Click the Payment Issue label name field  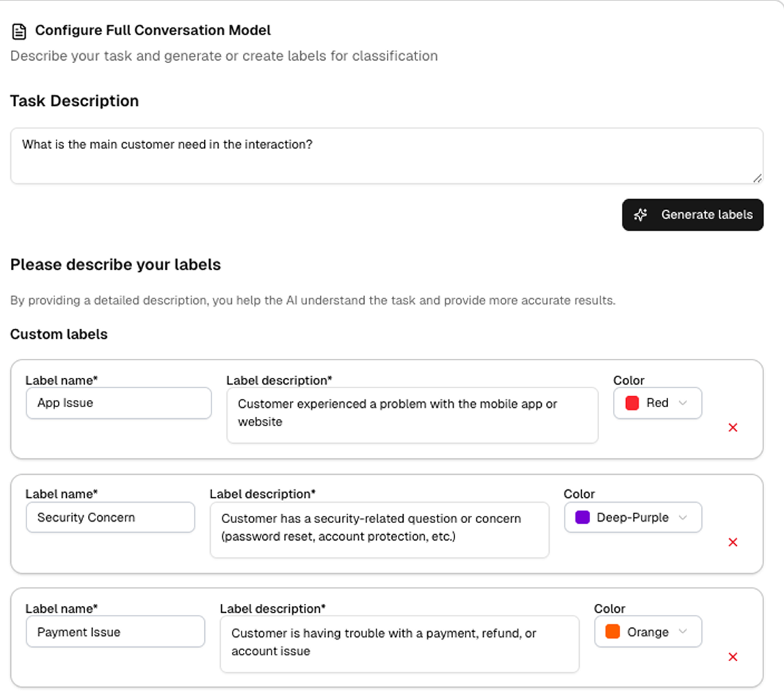click(115, 632)
